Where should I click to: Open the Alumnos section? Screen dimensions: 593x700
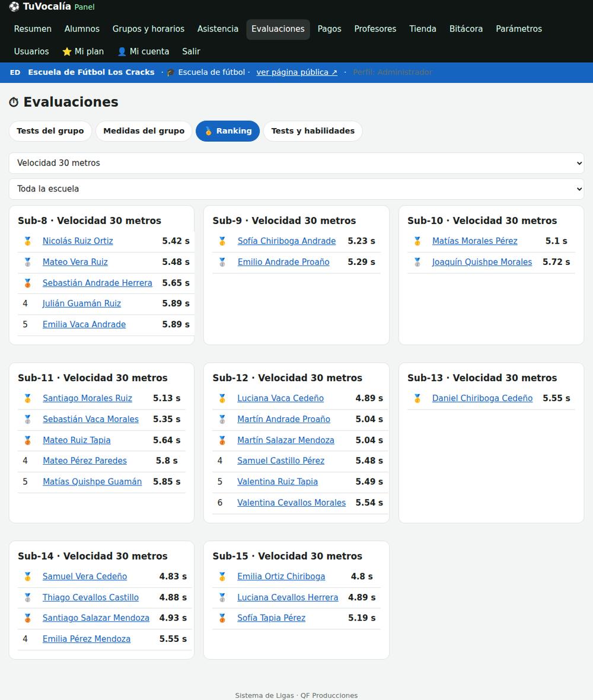82,29
